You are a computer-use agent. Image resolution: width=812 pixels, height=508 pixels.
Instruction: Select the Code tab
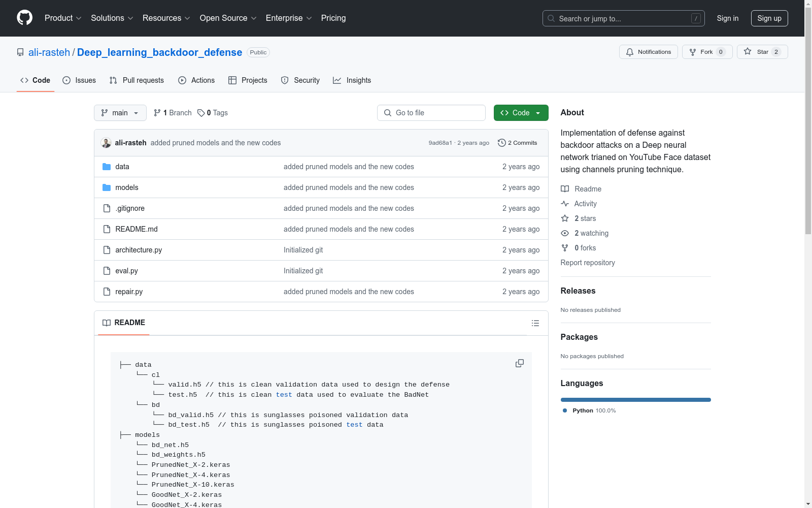(36, 80)
